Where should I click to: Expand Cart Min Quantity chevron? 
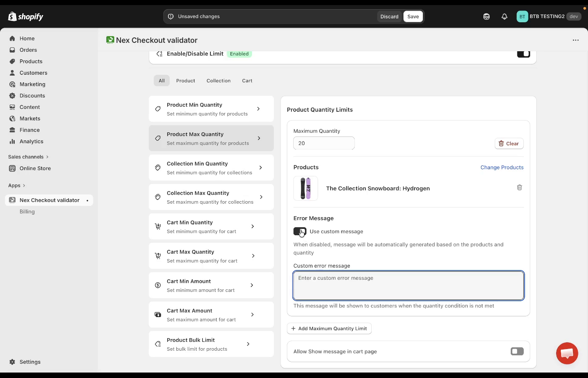tap(252, 226)
